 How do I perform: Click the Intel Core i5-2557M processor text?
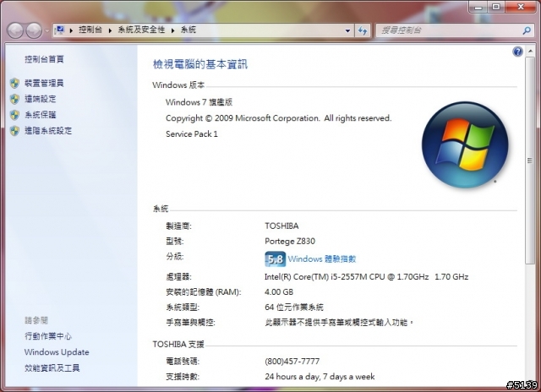point(366,277)
